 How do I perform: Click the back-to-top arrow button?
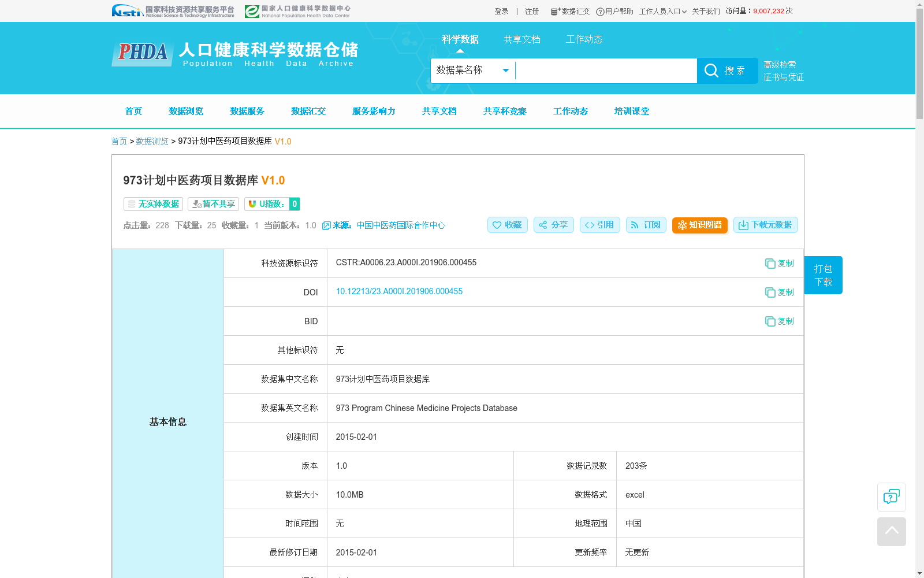tap(892, 532)
